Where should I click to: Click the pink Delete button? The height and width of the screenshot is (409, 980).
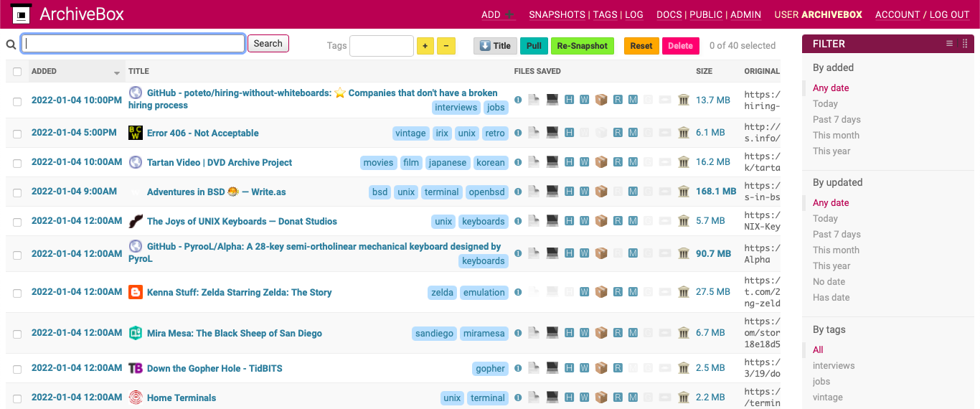(x=680, y=46)
